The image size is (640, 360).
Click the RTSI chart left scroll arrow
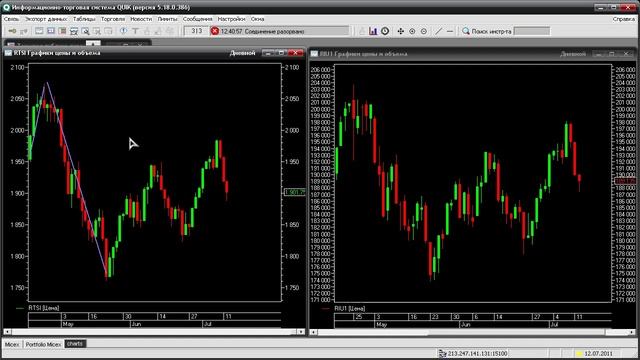coord(7,332)
